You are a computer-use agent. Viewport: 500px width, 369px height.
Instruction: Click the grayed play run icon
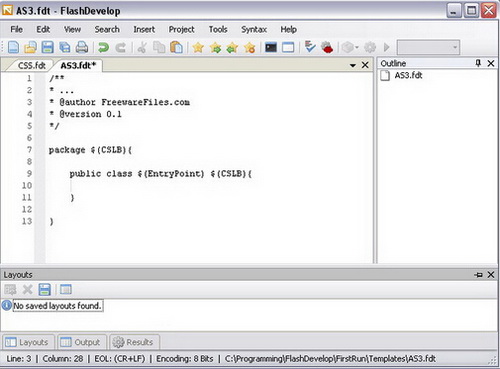pyautogui.click(x=386, y=47)
